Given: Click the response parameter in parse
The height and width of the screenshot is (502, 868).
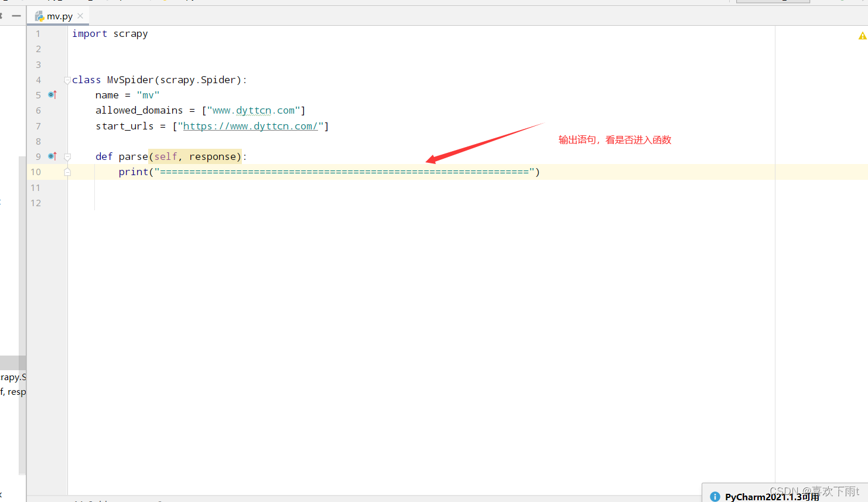Looking at the screenshot, I should click(x=213, y=156).
